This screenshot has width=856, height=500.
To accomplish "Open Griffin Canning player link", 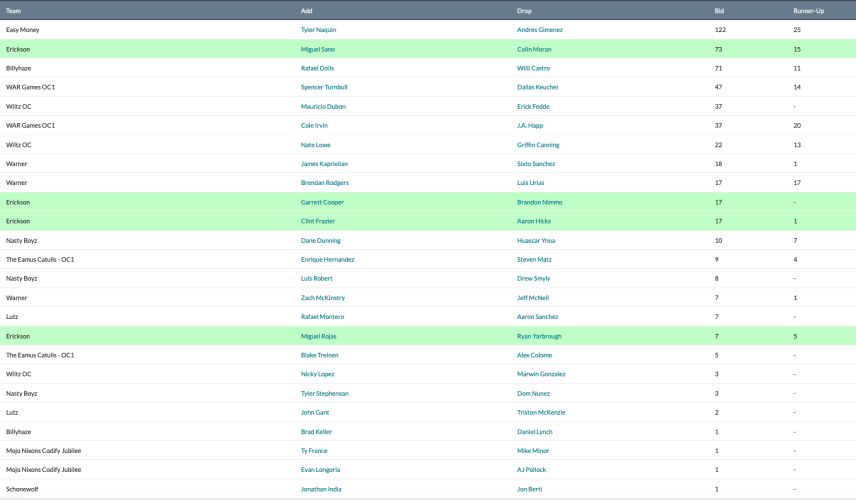I will pos(538,145).
